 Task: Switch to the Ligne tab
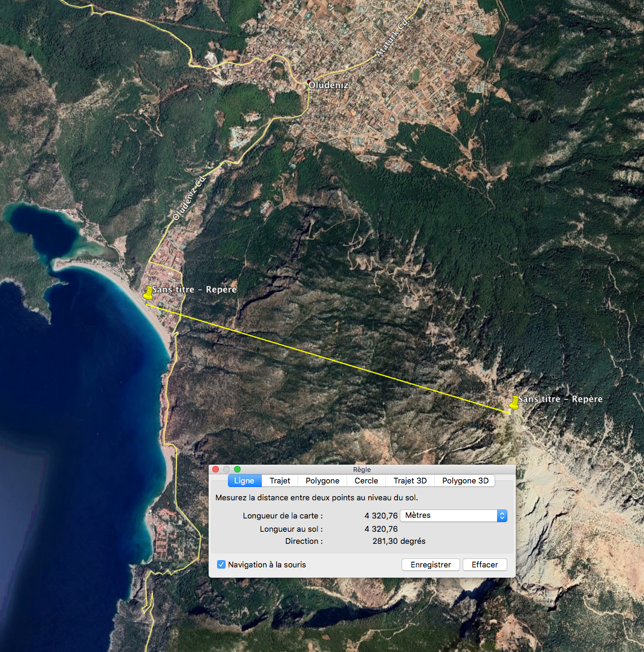click(244, 480)
